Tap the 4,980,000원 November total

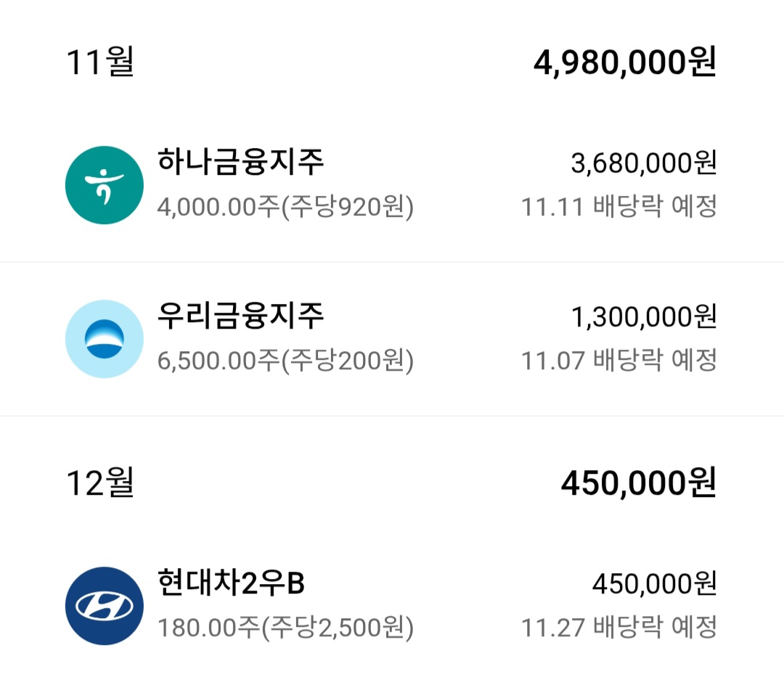point(625,62)
